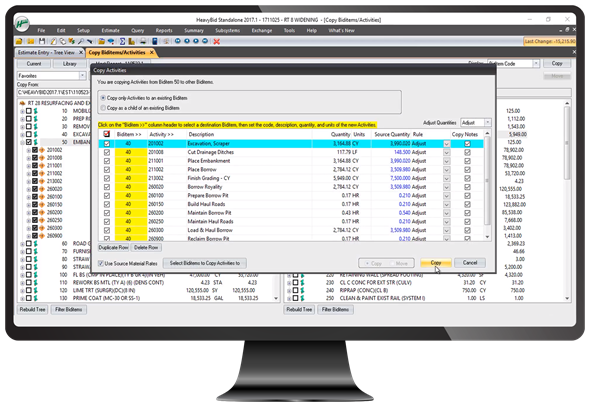This screenshot has height=407, width=590.
Task: Click the sigma summary icon
Action: pos(122,41)
